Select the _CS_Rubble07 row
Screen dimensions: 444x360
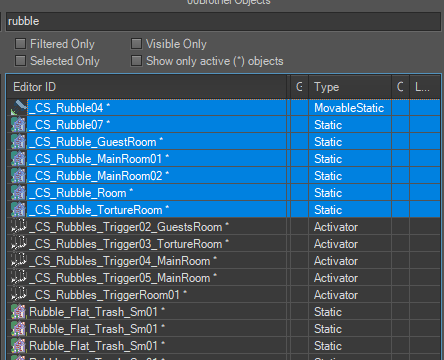tap(224, 125)
